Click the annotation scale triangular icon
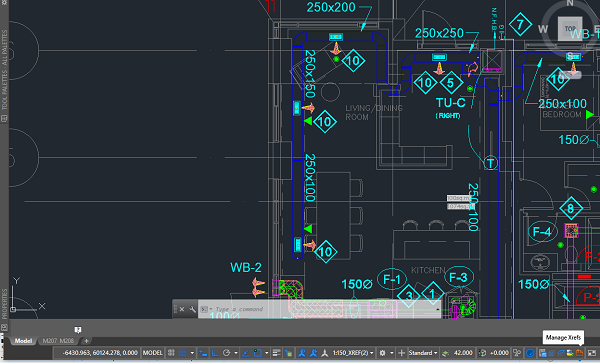 324,353
